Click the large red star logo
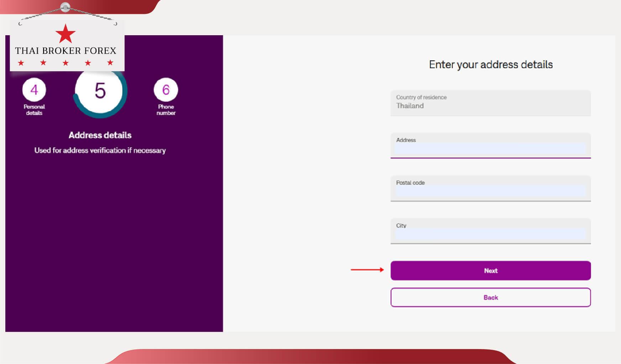This screenshot has height=364, width=621. pos(66,34)
